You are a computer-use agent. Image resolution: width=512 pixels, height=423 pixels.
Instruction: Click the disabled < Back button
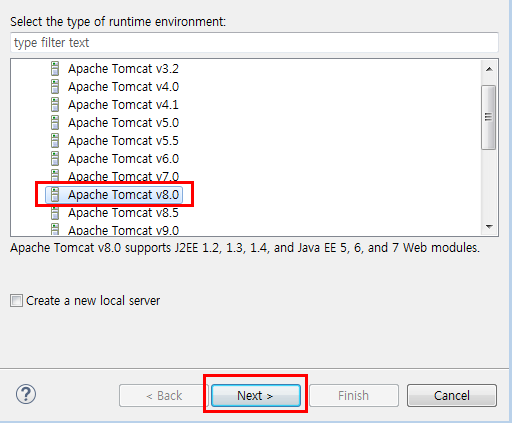point(164,395)
